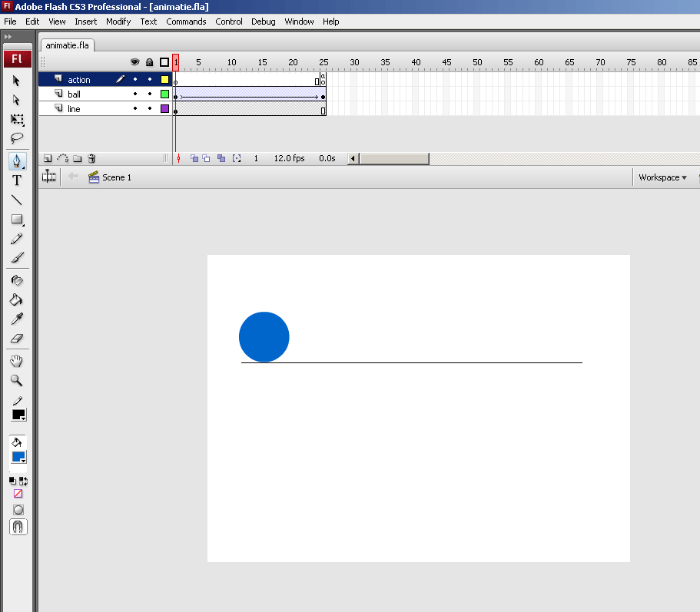This screenshot has width=700, height=612.
Task: Open the Modify menu
Action: coord(118,22)
